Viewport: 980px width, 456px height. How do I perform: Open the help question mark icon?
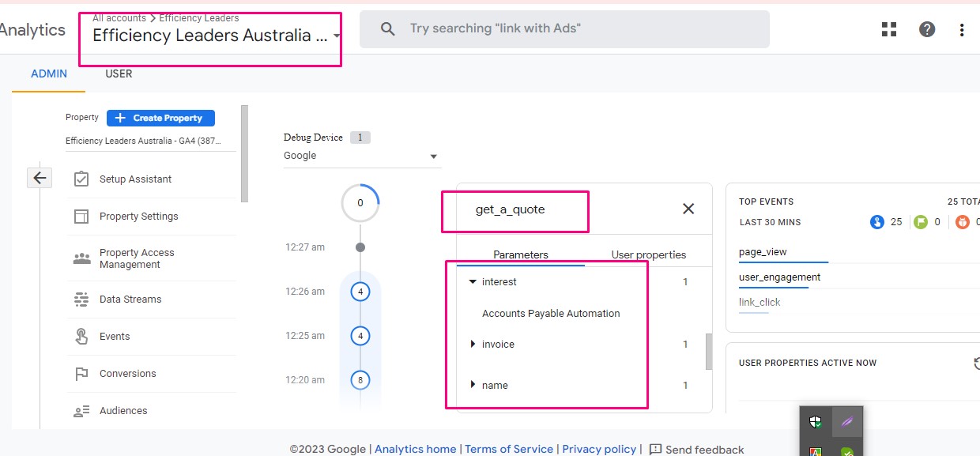927,29
